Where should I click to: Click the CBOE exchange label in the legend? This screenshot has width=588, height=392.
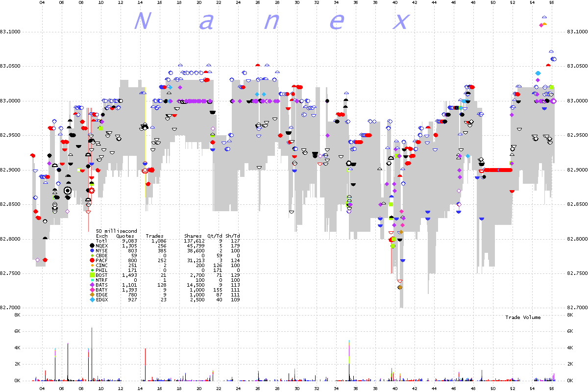point(101,255)
